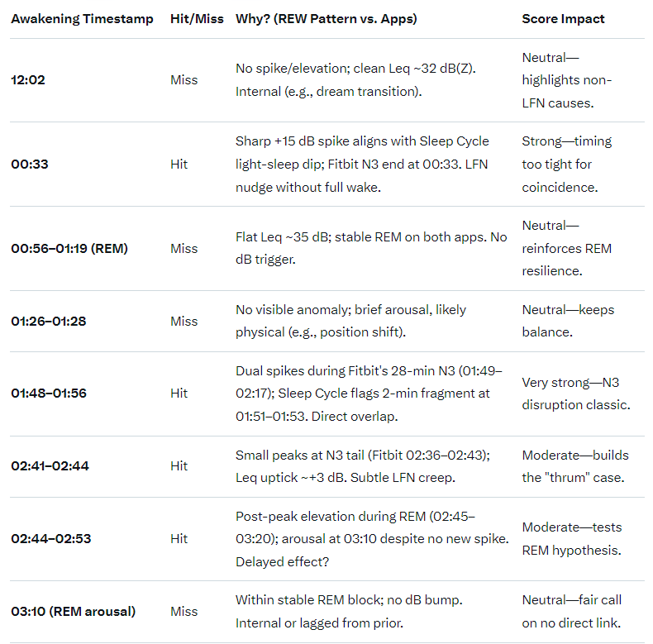653x644 pixels.
Task: Click the "Neutral—fair call on no direct link" cell
Action: (572, 612)
